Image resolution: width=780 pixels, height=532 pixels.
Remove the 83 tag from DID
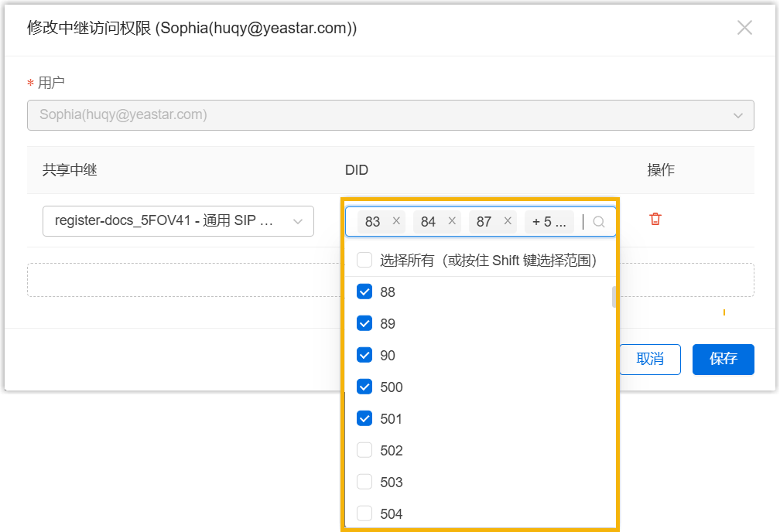coord(396,221)
